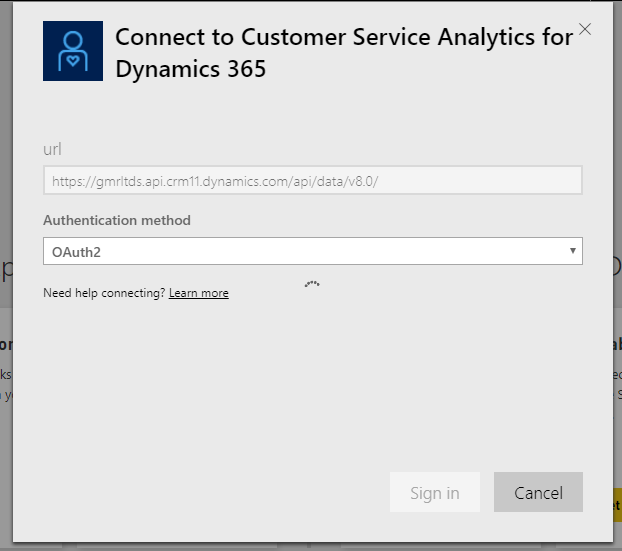Click the Customer Service Analytics app icon

[x=73, y=51]
